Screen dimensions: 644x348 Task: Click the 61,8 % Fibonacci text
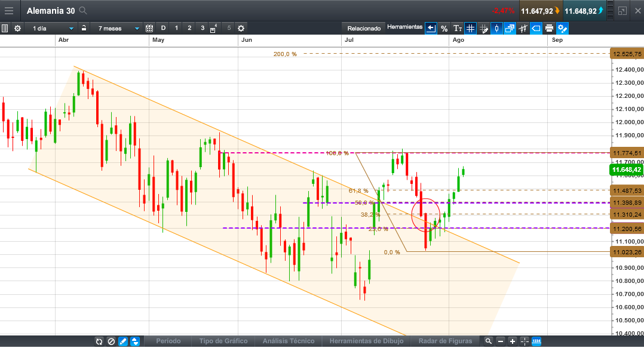358,191
